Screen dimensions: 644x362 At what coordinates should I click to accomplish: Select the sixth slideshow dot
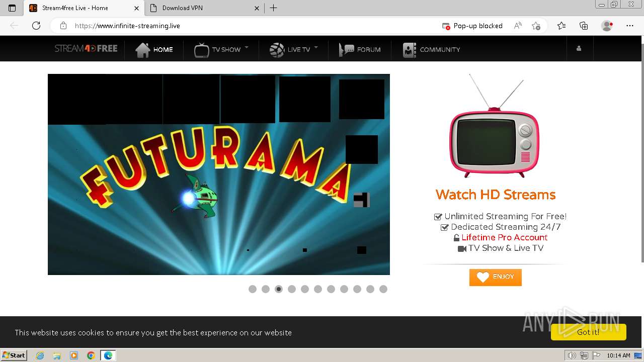click(318, 289)
